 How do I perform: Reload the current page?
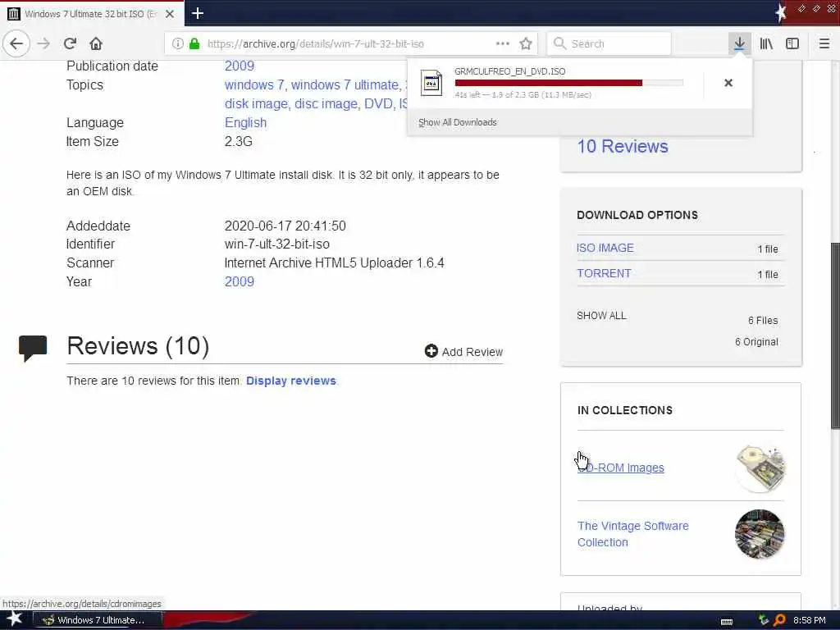(x=70, y=43)
